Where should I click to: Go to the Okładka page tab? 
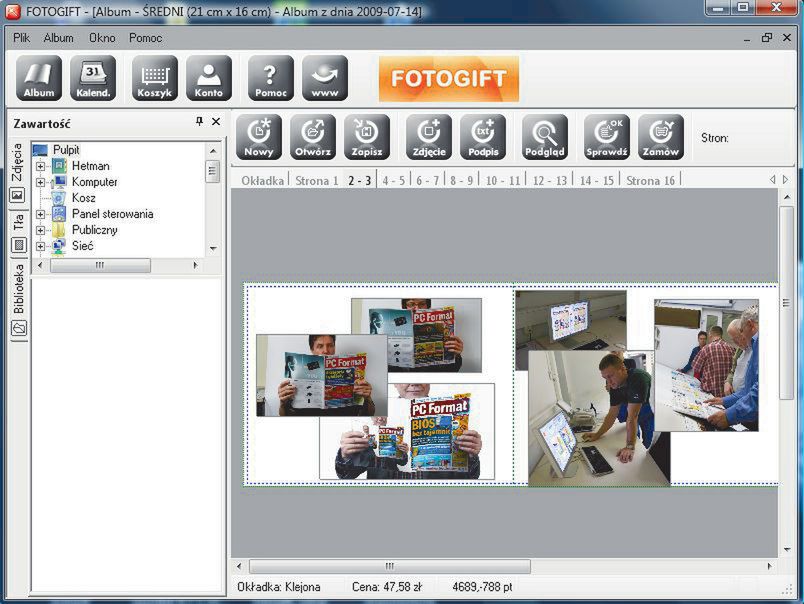tap(263, 180)
